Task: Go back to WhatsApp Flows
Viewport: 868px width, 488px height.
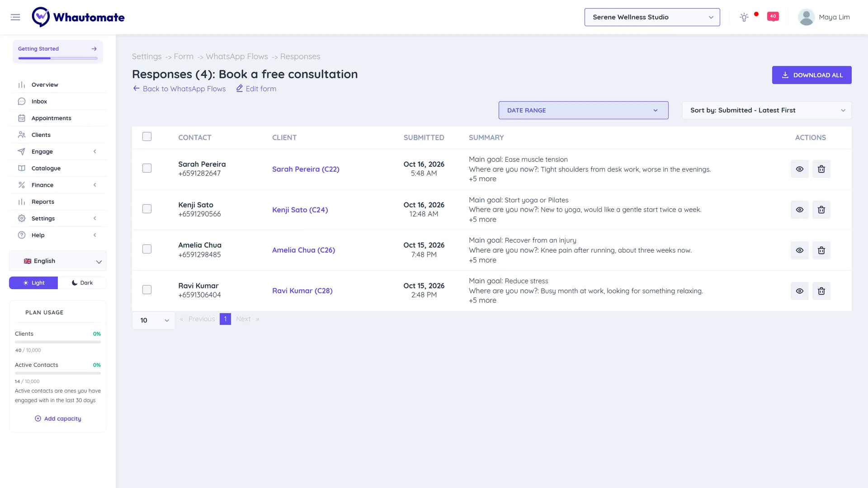Action: tap(179, 89)
